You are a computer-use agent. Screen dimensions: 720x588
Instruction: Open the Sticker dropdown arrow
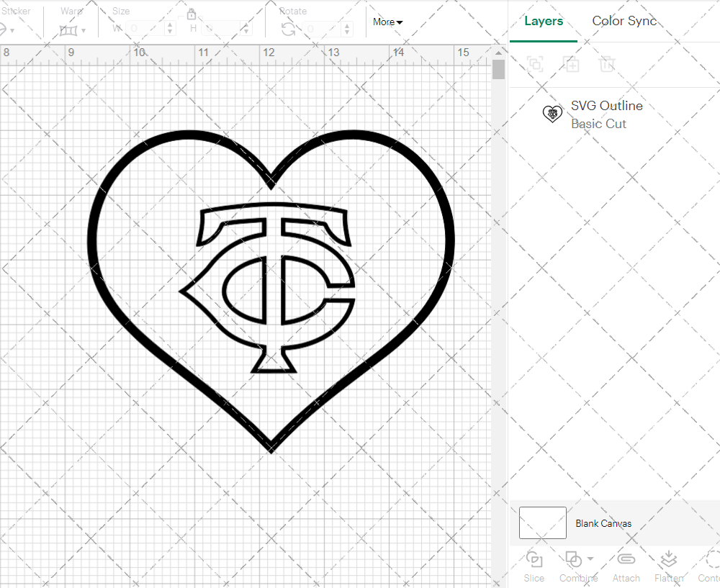point(12,31)
